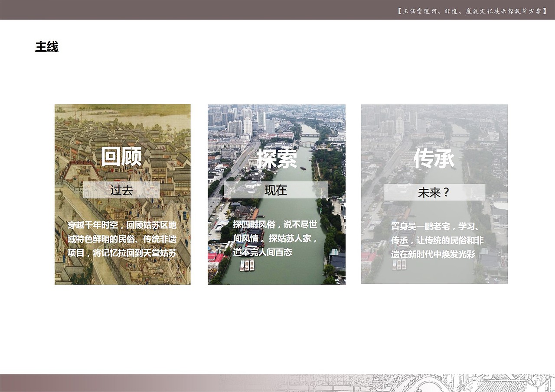
Task: Click the 回顾 heading on the left card
Action: point(121,158)
